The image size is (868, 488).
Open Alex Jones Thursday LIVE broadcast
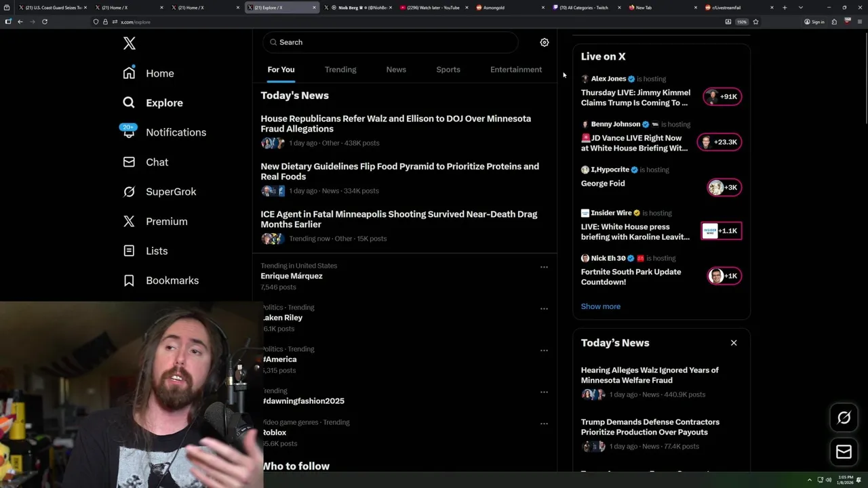tap(635, 98)
